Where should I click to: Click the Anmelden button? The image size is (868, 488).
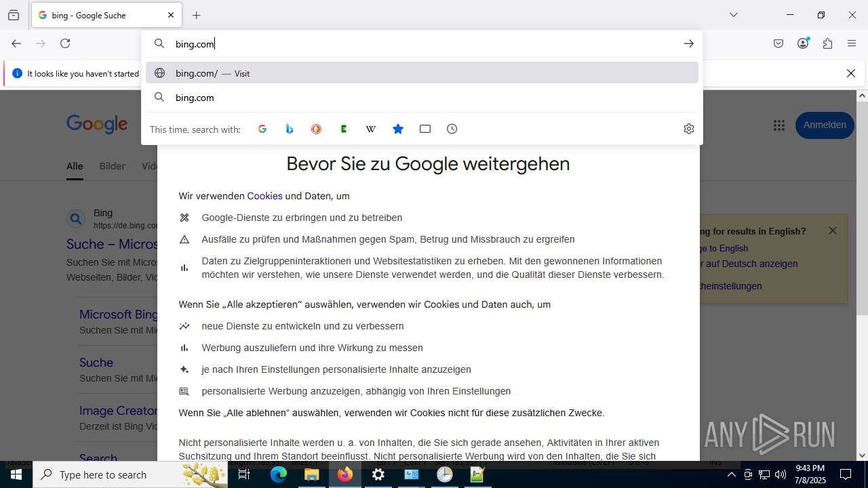point(825,125)
